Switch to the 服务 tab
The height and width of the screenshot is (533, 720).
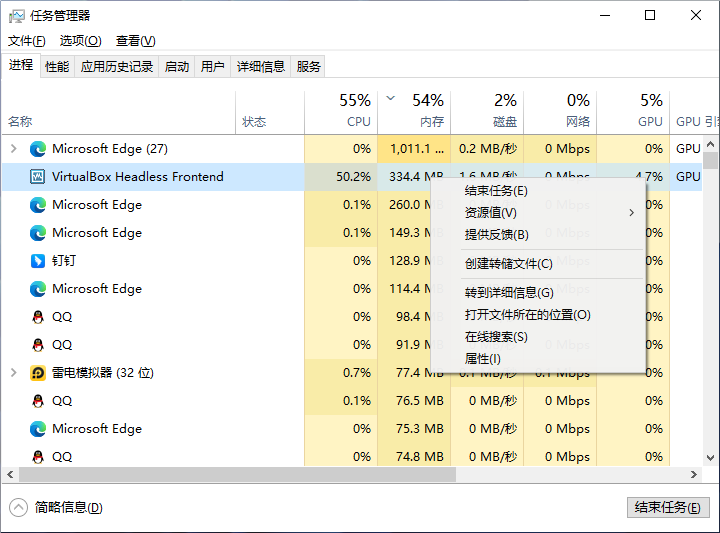click(308, 67)
